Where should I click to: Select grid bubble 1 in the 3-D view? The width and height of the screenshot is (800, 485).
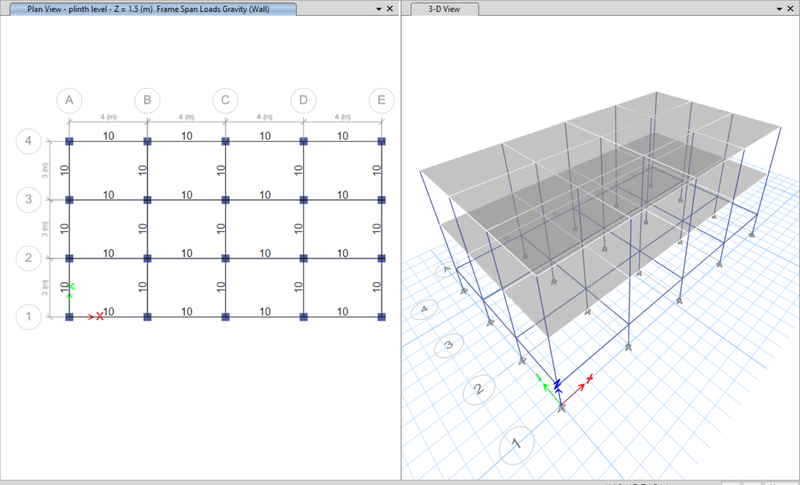[516, 445]
